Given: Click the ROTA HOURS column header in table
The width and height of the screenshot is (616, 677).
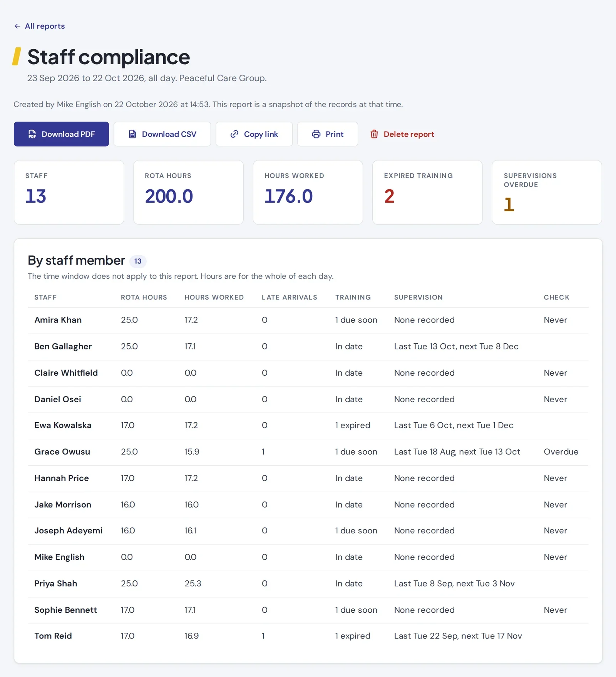Looking at the screenshot, I should 144,297.
